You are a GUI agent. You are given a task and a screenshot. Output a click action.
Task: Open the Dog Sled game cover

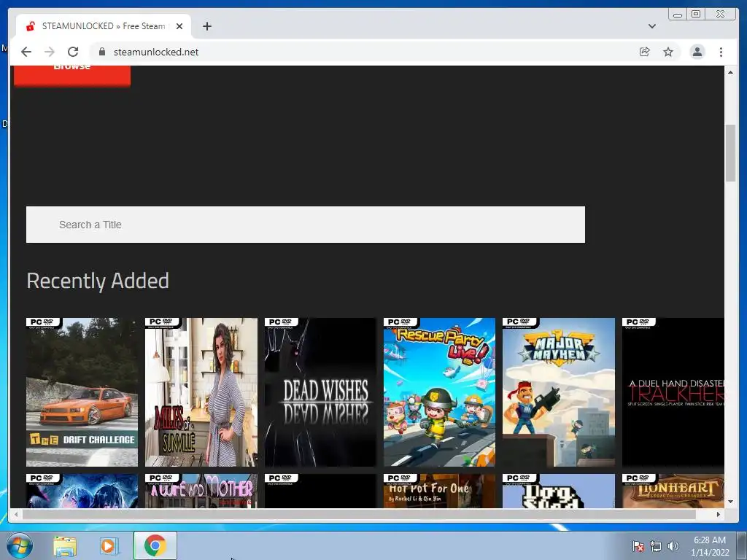558,491
